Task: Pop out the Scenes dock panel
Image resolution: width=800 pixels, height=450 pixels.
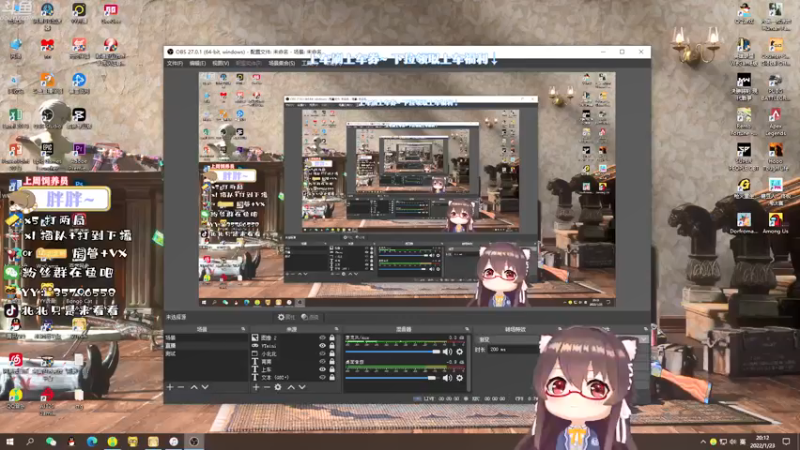Action: 243,330
